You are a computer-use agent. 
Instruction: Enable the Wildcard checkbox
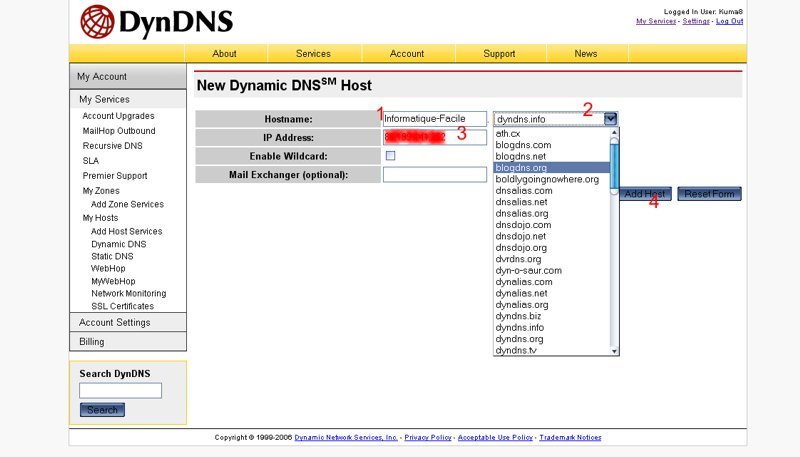click(x=390, y=156)
